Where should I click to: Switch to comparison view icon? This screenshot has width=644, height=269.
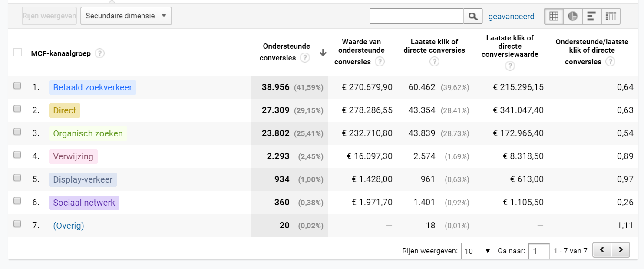click(x=611, y=16)
